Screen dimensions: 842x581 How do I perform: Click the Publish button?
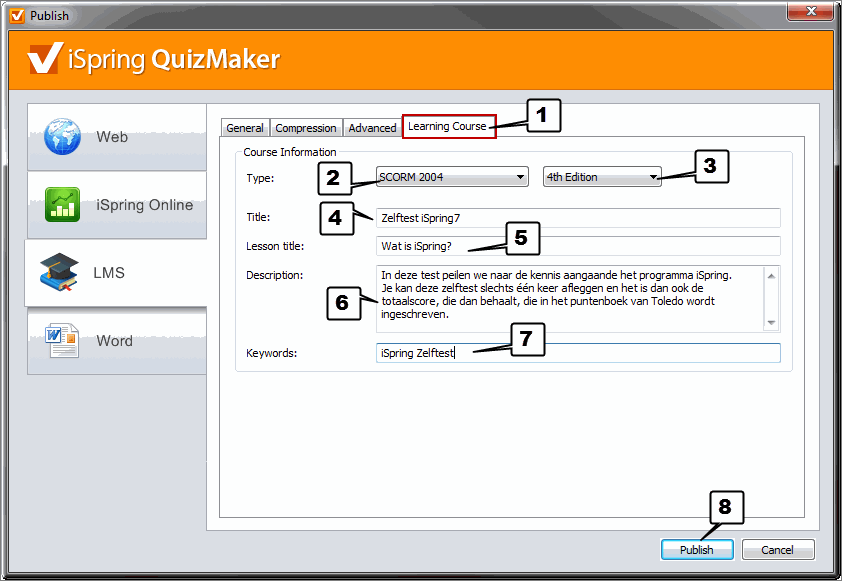[x=697, y=550]
